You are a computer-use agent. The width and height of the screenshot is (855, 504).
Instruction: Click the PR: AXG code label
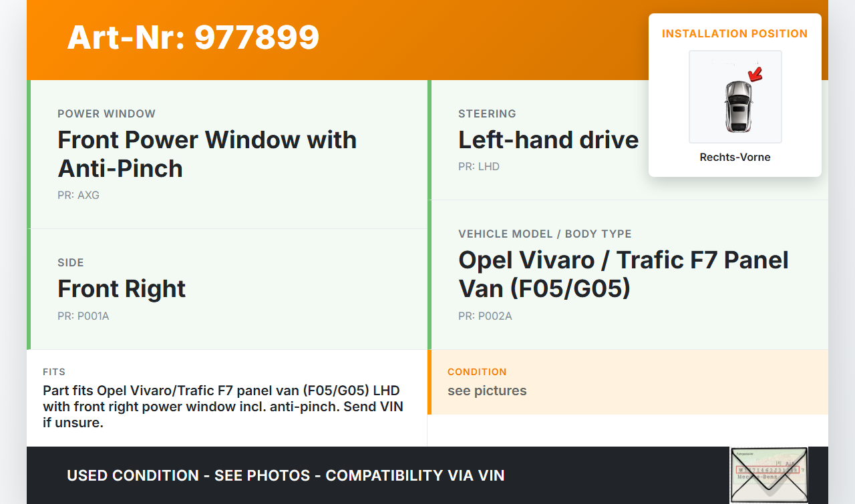tap(79, 196)
